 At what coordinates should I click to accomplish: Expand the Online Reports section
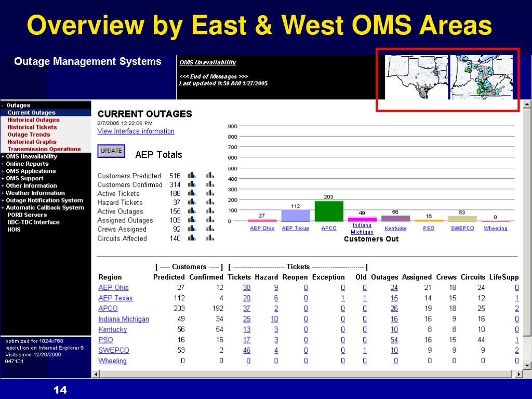point(3,164)
